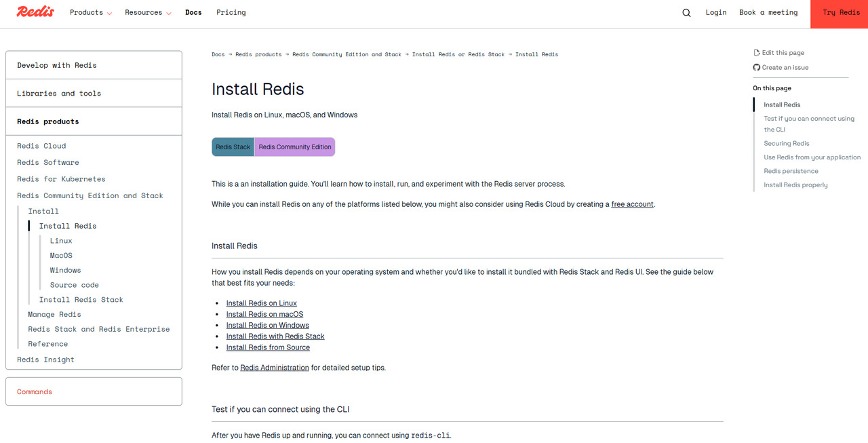Open Install Redis Stack in sidebar

click(81, 300)
